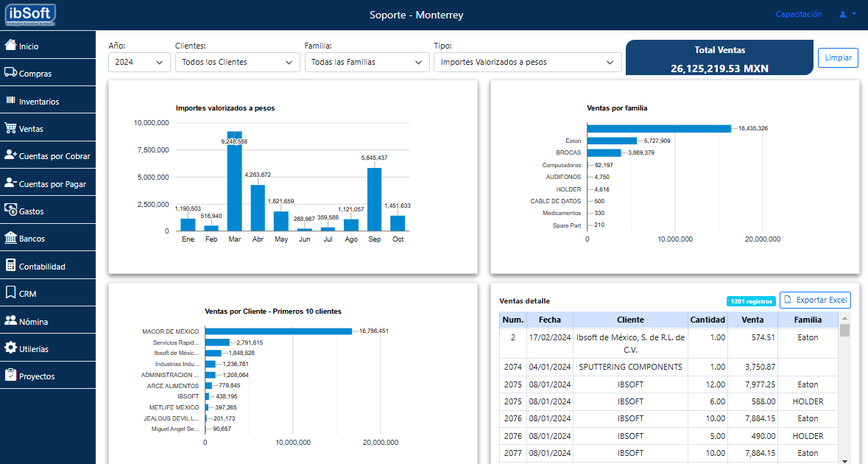Click the Utilerías gear icon

tap(10, 348)
